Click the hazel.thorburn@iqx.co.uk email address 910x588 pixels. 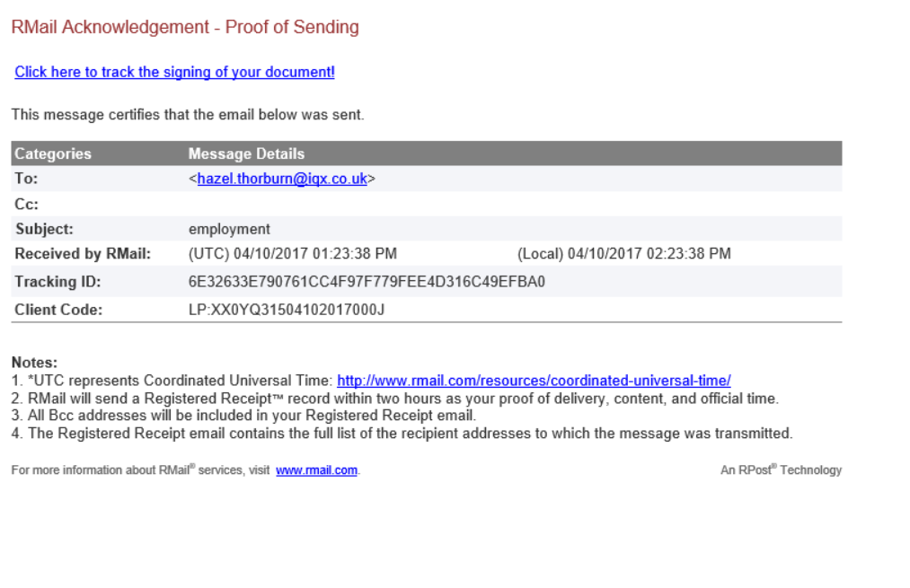coord(282,179)
